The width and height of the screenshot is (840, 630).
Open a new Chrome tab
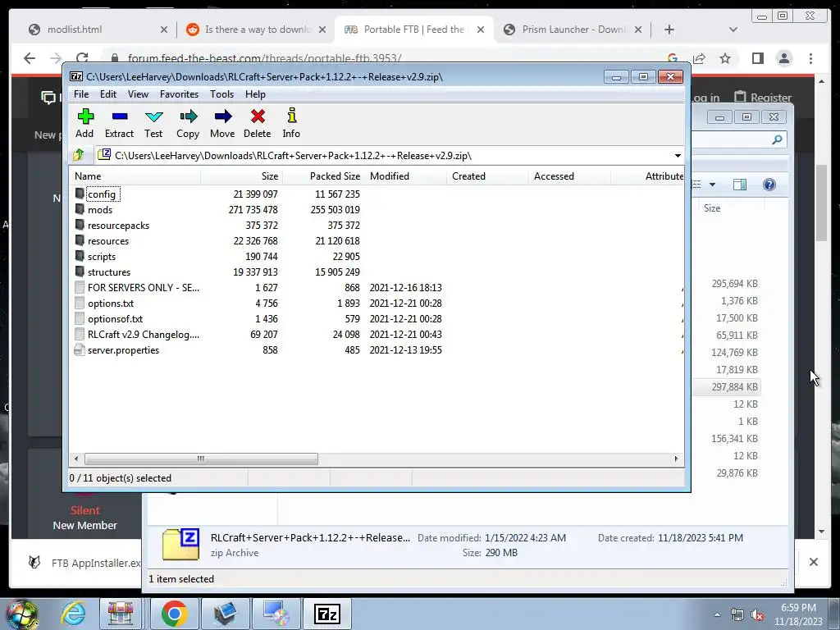click(669, 30)
